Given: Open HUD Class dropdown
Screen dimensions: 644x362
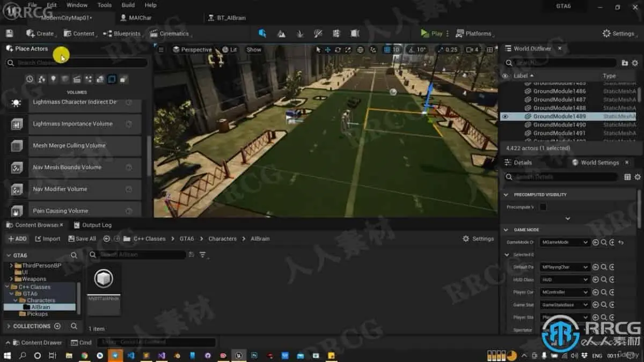Looking at the screenshot, I should [x=565, y=279].
